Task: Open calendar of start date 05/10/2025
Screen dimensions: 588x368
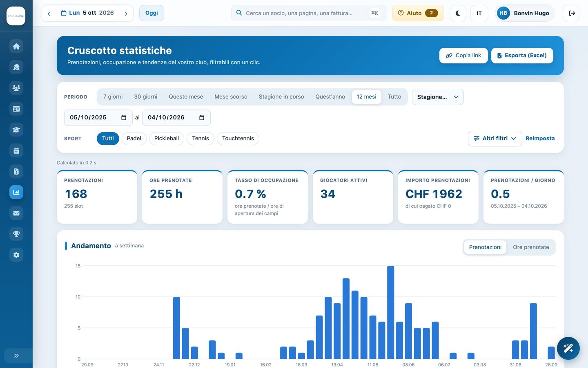Action: pos(124,118)
